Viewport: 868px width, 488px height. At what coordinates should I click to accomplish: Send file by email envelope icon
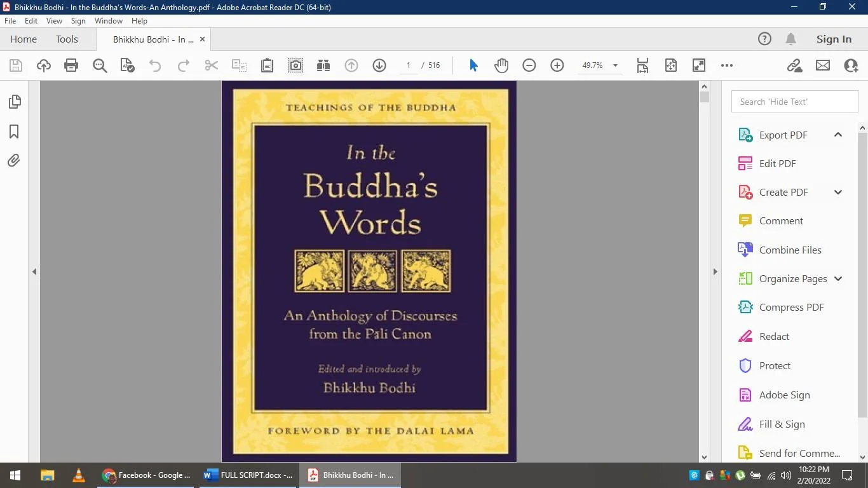pos(823,65)
